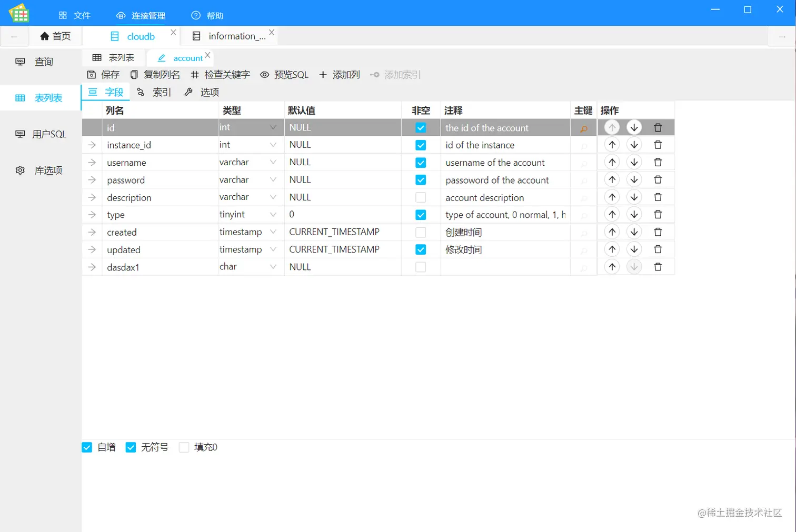Open the 用户SQL sidebar item
This screenshot has width=796, height=532.
tap(41, 134)
